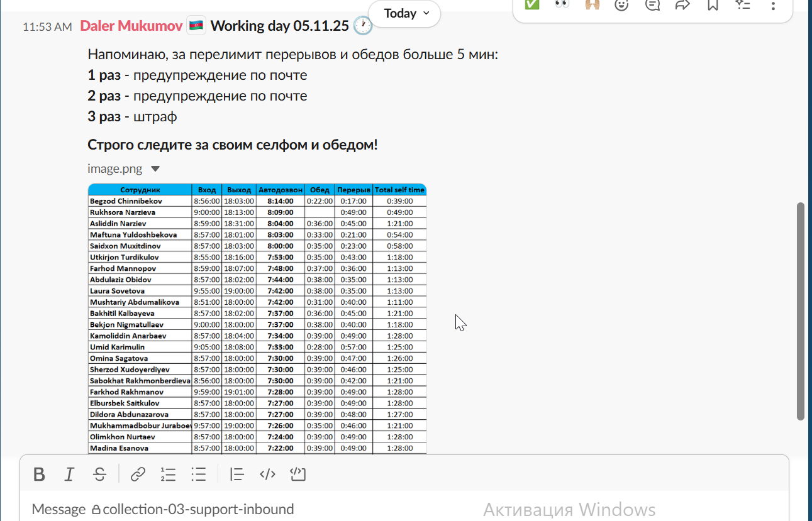Image resolution: width=812 pixels, height=521 pixels.
Task: Click the 'Maftuna Yuldoshbekova' row name
Action: point(133,235)
